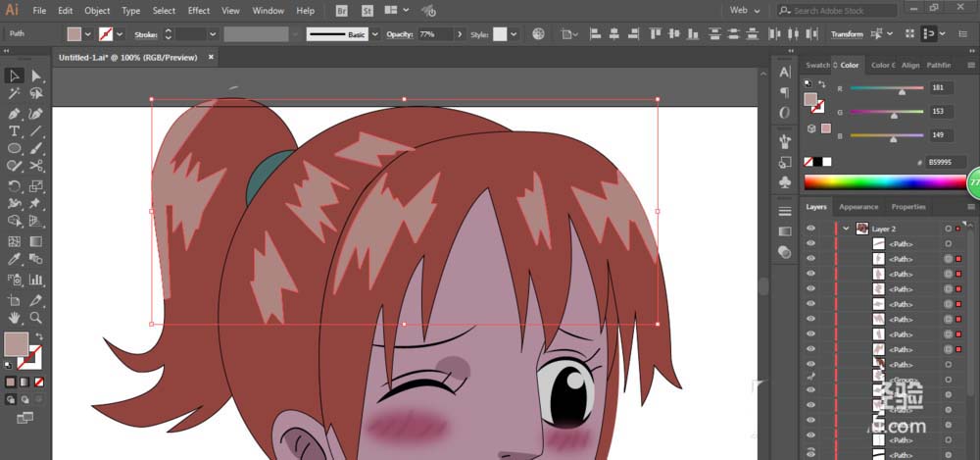The width and height of the screenshot is (980, 460).
Task: Hide the Layer 2 layer
Action: point(810,229)
